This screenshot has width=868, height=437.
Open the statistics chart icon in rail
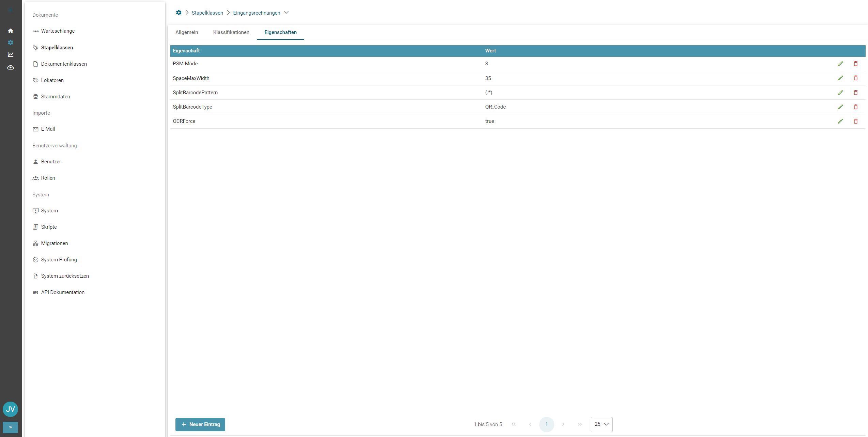11,54
